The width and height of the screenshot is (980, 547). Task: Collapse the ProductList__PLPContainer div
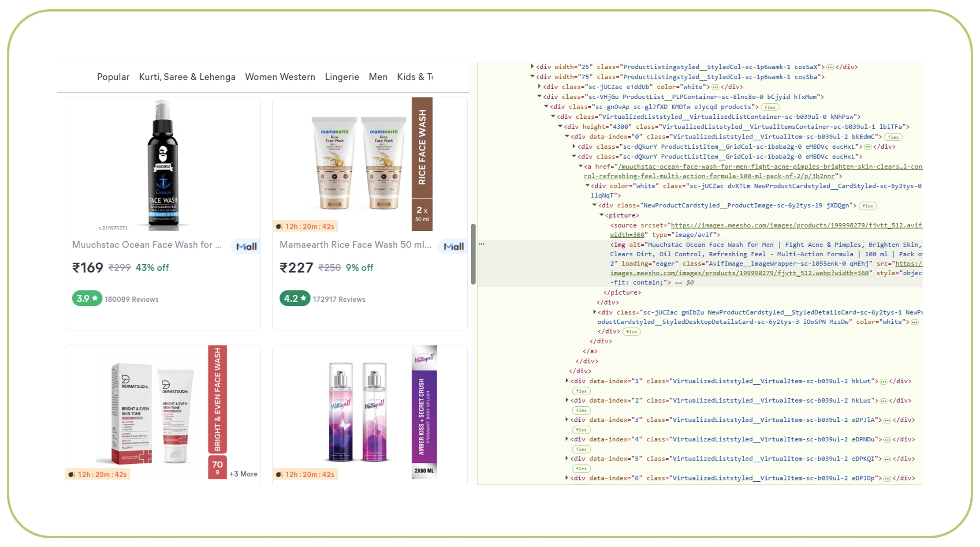point(539,97)
